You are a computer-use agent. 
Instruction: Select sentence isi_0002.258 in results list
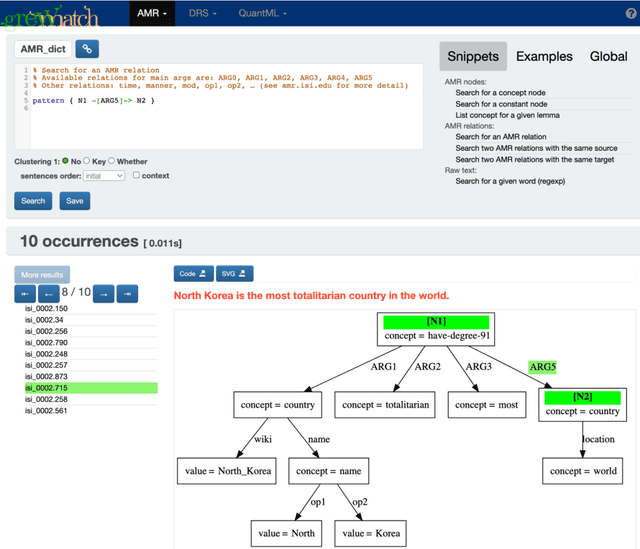47,399
